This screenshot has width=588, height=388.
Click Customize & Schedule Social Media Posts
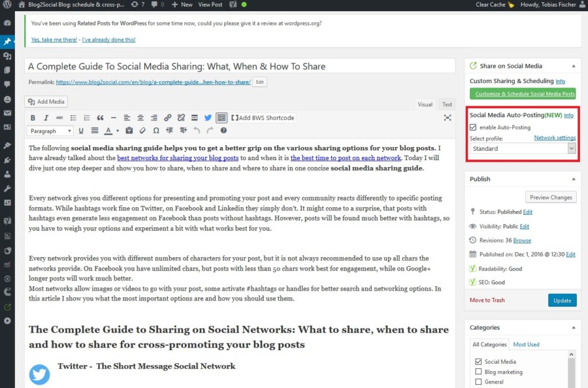[x=523, y=93]
